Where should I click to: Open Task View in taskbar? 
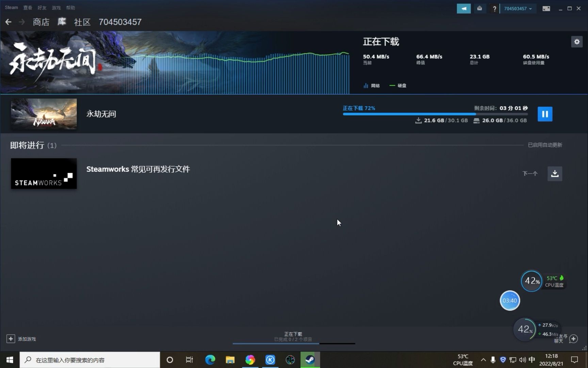tap(190, 360)
